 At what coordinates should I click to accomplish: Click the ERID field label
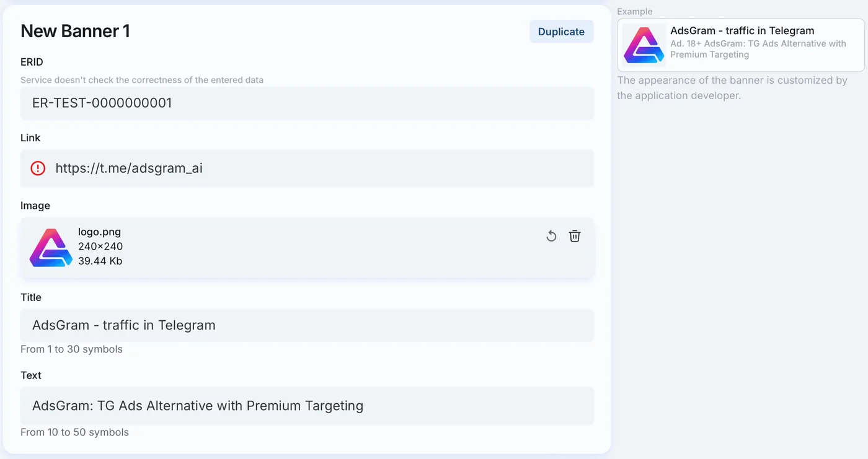pyautogui.click(x=32, y=62)
